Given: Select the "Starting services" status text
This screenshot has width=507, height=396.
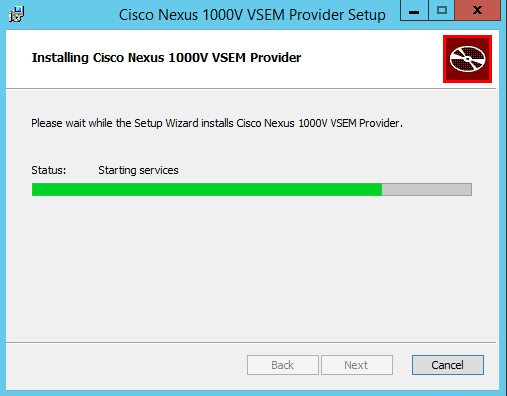Looking at the screenshot, I should click(x=138, y=170).
